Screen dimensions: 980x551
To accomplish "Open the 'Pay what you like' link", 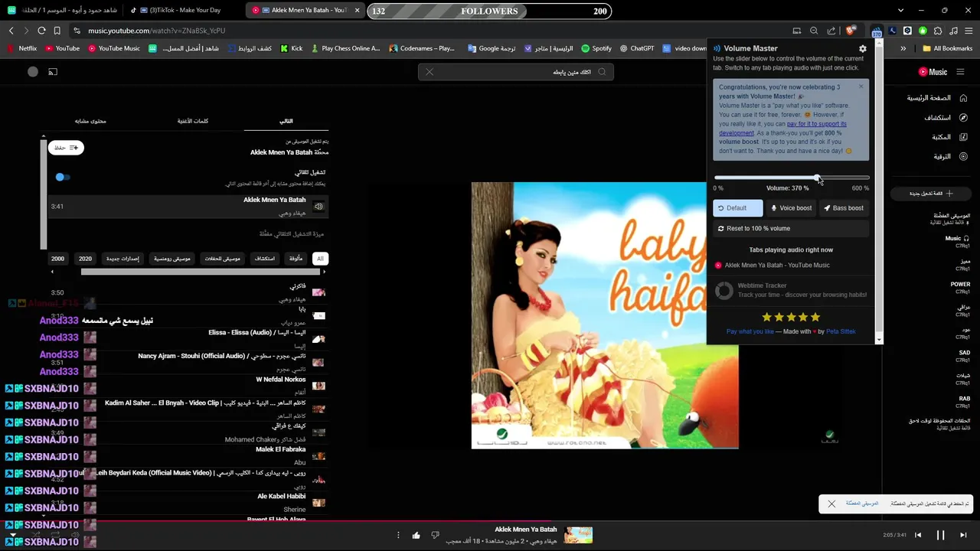I will (x=750, y=331).
